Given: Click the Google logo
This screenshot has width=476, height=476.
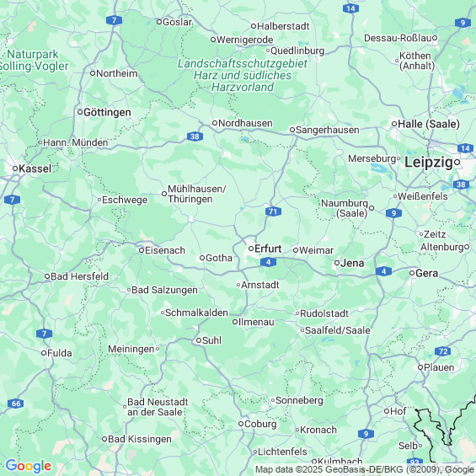Looking at the screenshot, I should click(29, 466).
